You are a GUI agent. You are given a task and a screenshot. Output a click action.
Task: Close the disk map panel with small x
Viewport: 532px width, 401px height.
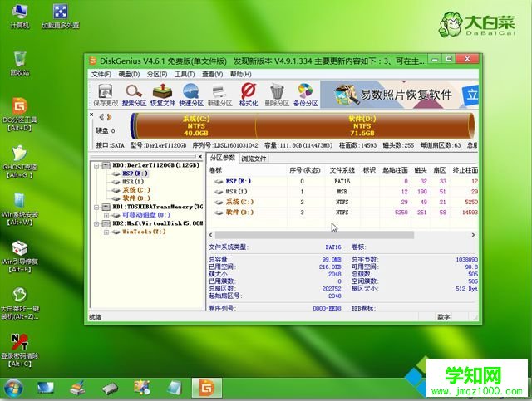coord(91,115)
